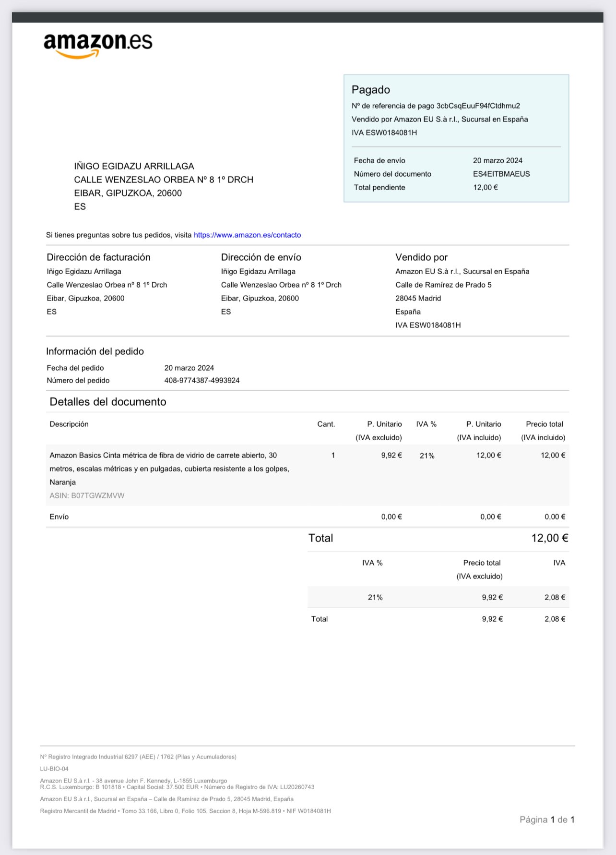The height and width of the screenshot is (855, 616).
Task: Click the Amazon Basics Cinta métrica description
Action: [169, 469]
